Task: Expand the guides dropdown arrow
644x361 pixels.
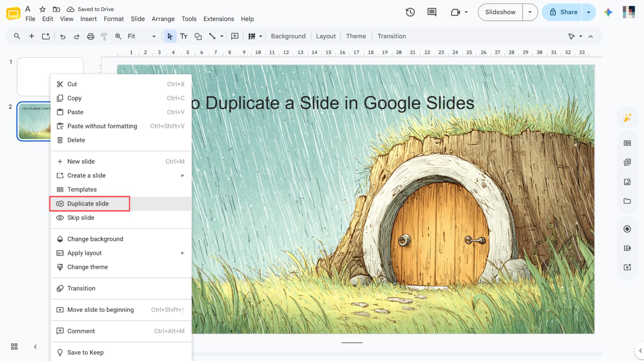Action: click(260, 36)
